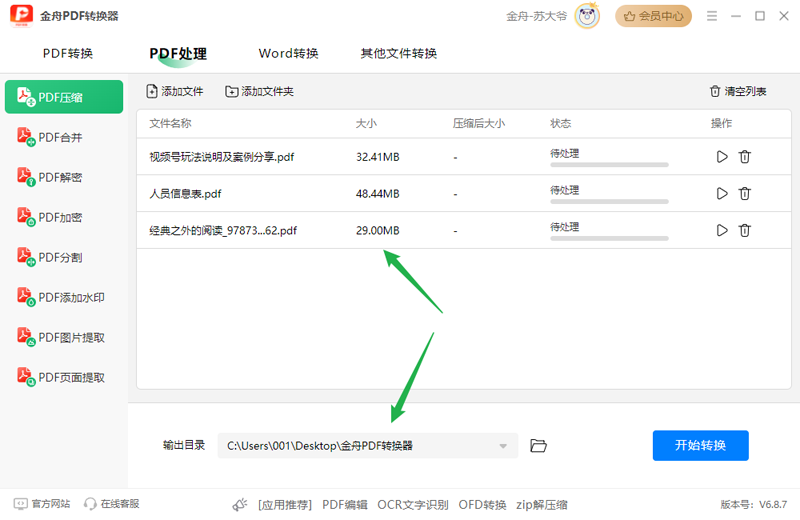Image resolution: width=800 pixels, height=520 pixels.
Task: Click progress bar of 视频号玩法说明及案例分享.pdf
Action: pos(609,165)
